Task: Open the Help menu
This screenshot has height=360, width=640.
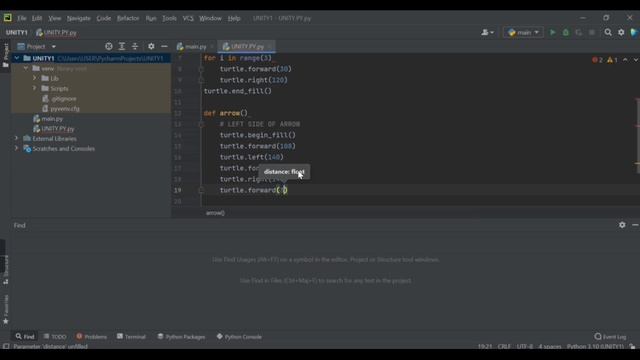Action: tap(234, 18)
